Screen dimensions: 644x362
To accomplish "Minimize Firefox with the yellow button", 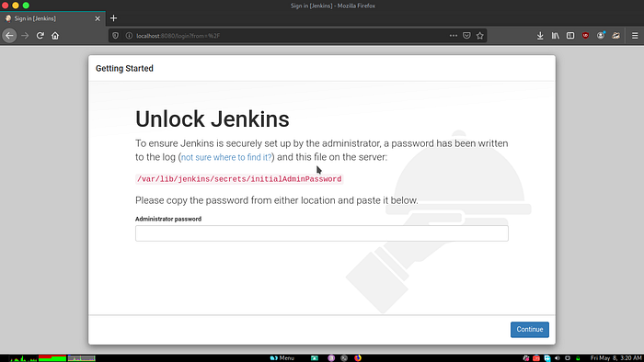I will pos(16,6).
